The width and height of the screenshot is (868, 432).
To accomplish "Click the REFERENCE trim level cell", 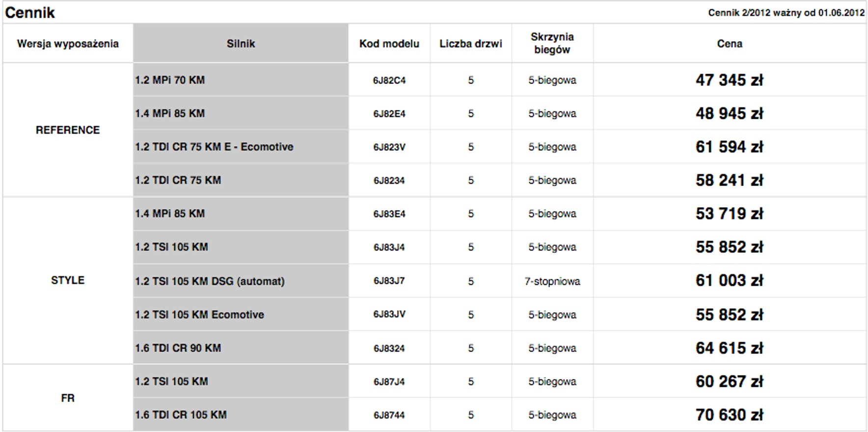I will (68, 130).
